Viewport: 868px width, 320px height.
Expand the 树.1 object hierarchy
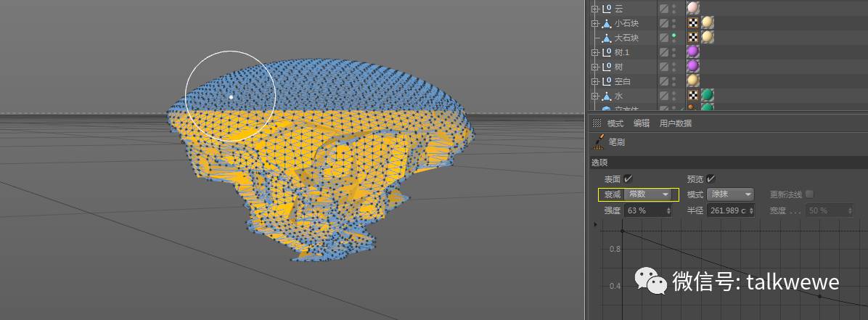coord(594,52)
